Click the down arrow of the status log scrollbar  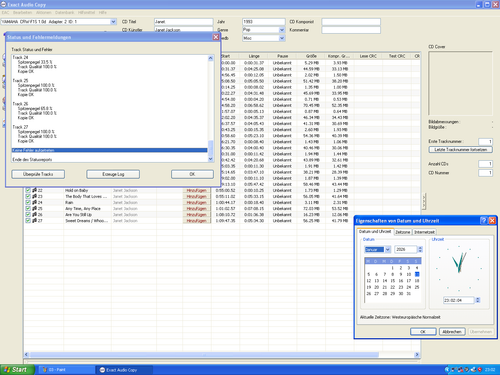210,159
